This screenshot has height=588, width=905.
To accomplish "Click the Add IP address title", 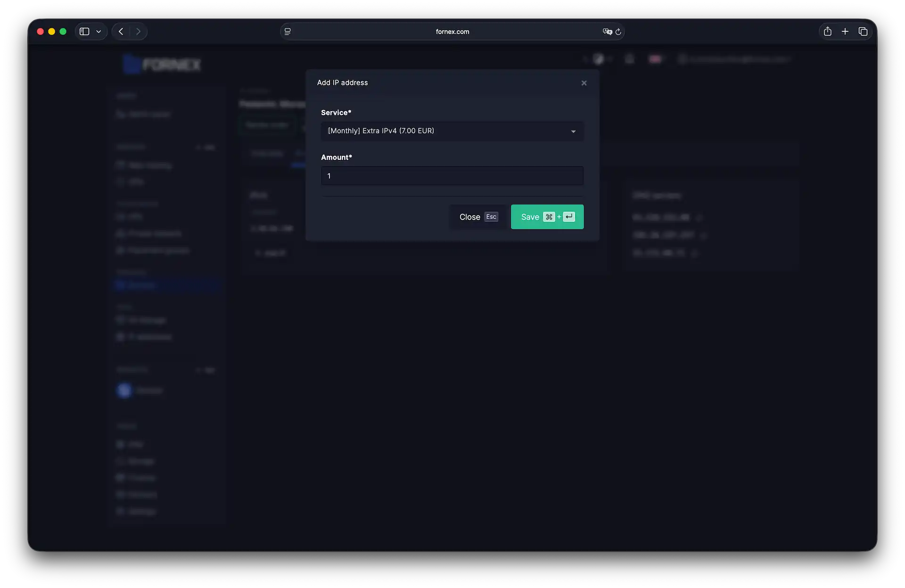I will pyautogui.click(x=343, y=82).
